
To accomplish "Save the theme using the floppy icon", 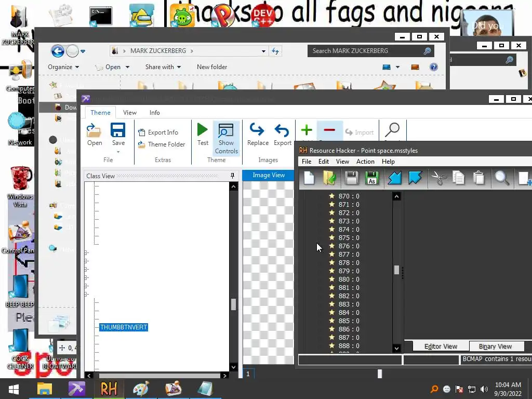I will 118,130.
